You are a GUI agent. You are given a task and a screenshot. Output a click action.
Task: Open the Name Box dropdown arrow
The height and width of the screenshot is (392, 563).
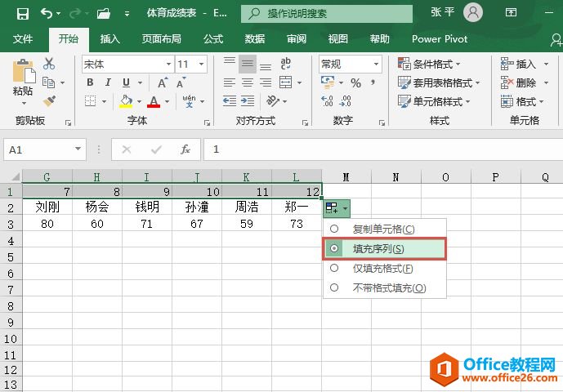coord(78,149)
